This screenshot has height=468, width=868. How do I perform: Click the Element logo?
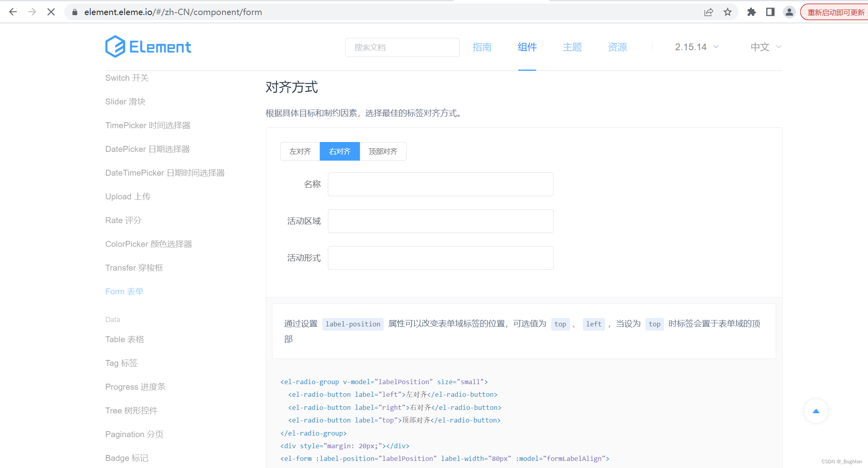pos(148,47)
